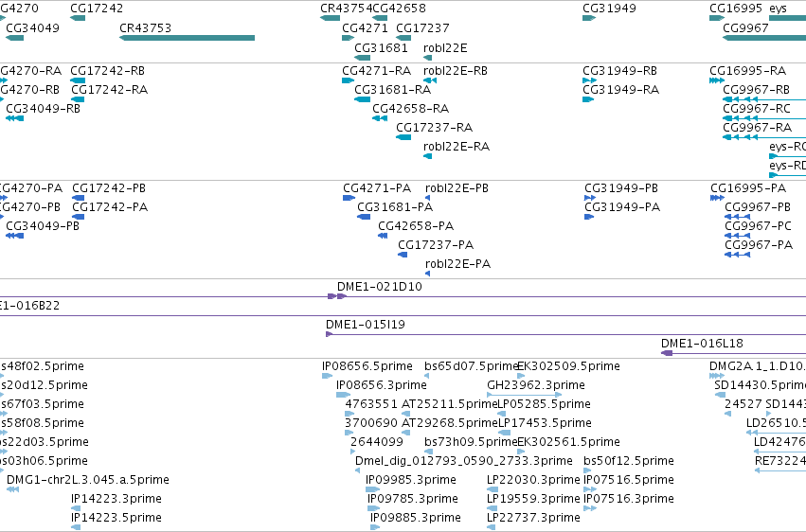Open transcript CG34049-RB

tap(44, 108)
